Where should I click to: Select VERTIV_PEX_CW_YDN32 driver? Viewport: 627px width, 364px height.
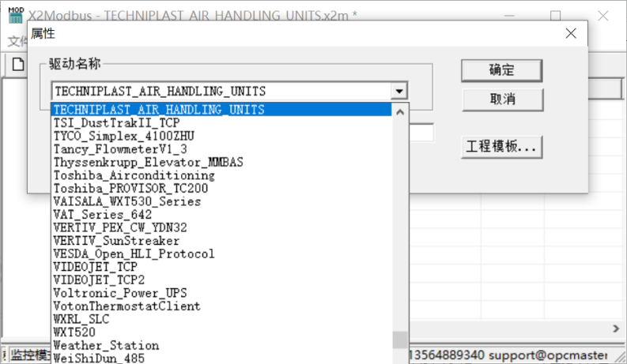[x=222, y=227]
